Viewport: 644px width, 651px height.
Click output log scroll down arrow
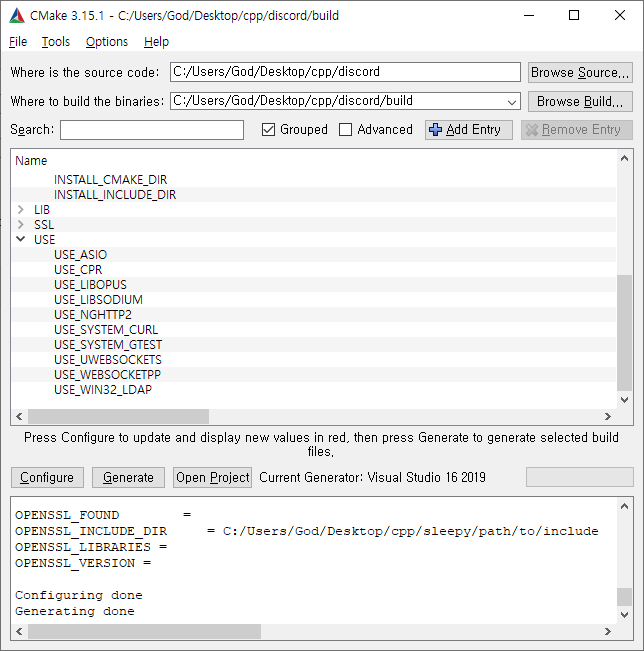[x=624, y=615]
